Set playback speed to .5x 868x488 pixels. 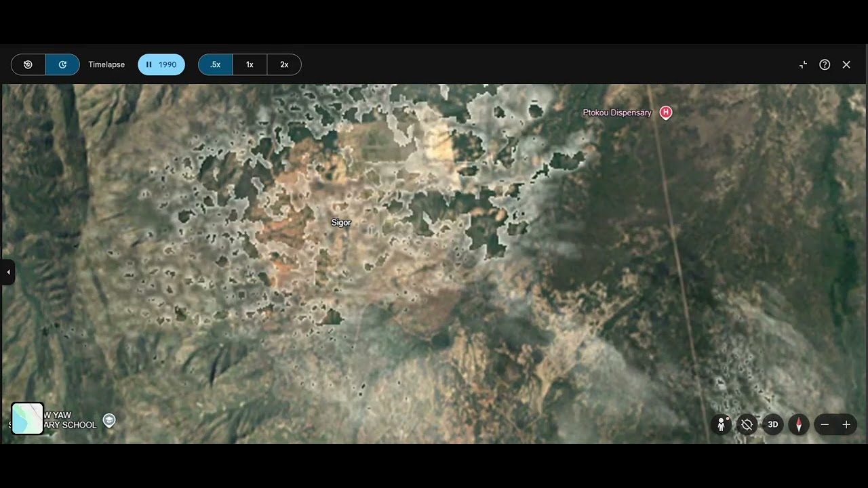[x=216, y=64]
